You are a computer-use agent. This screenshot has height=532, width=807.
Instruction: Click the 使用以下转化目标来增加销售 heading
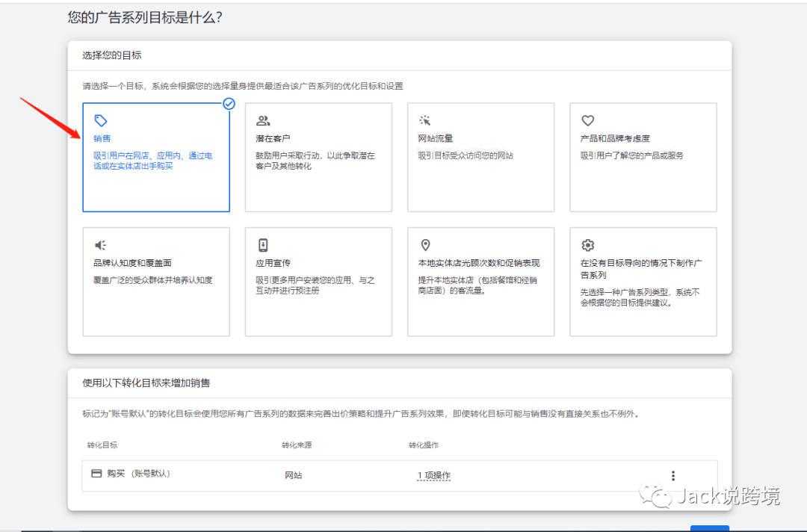point(146,383)
